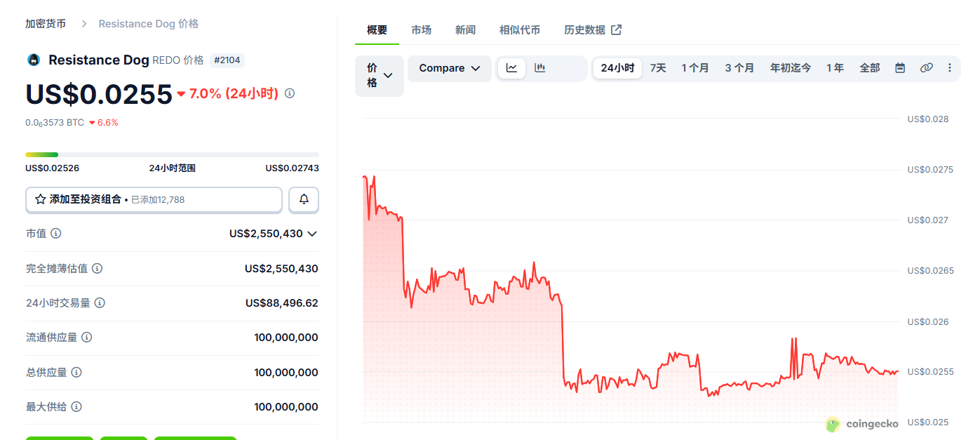This screenshot has height=440, width=980.
Task: Copy chart link via chain icon
Action: (x=926, y=68)
